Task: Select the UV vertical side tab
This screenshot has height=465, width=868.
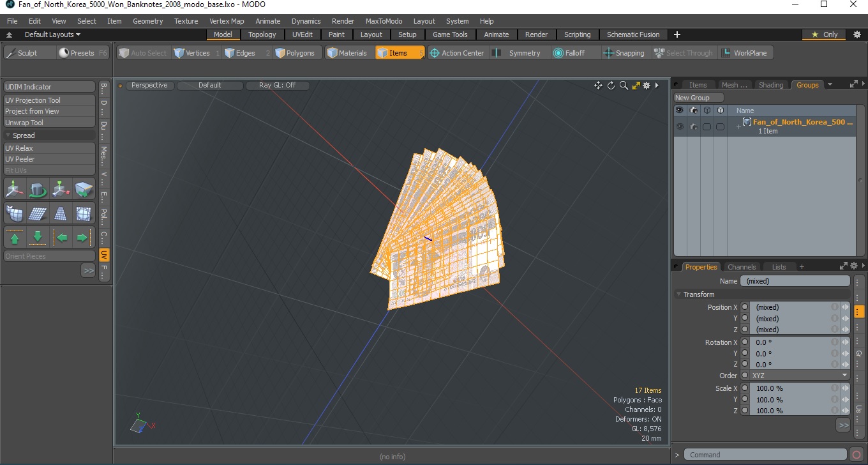Action: click(104, 255)
